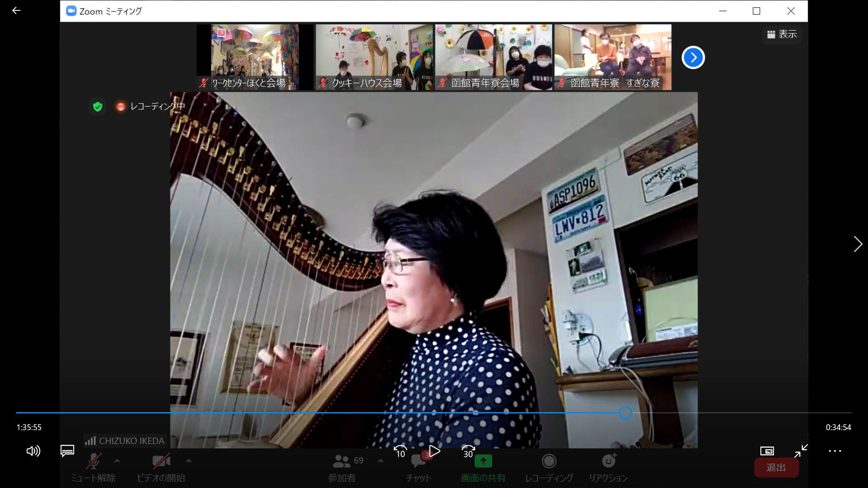Go back with the top-left arrow
Image resolution: width=868 pixels, height=488 pixels.
pyautogui.click(x=16, y=10)
